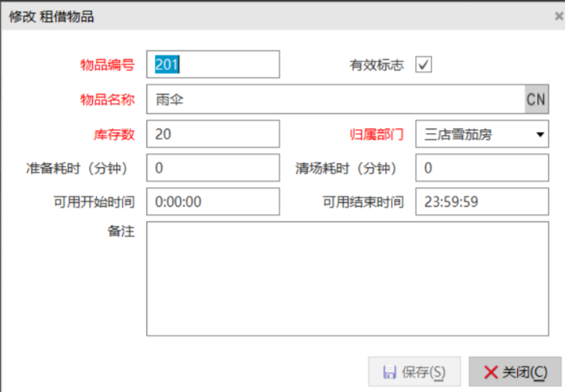This screenshot has height=392, width=565.
Task: Click the 库存数 input with value 20
Action: pos(213,135)
